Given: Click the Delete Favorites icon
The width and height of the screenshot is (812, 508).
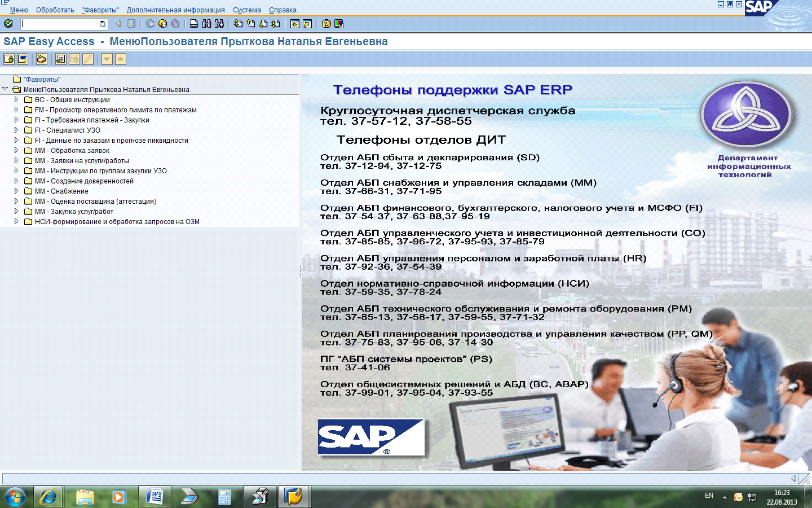Looking at the screenshot, I should click(74, 59).
